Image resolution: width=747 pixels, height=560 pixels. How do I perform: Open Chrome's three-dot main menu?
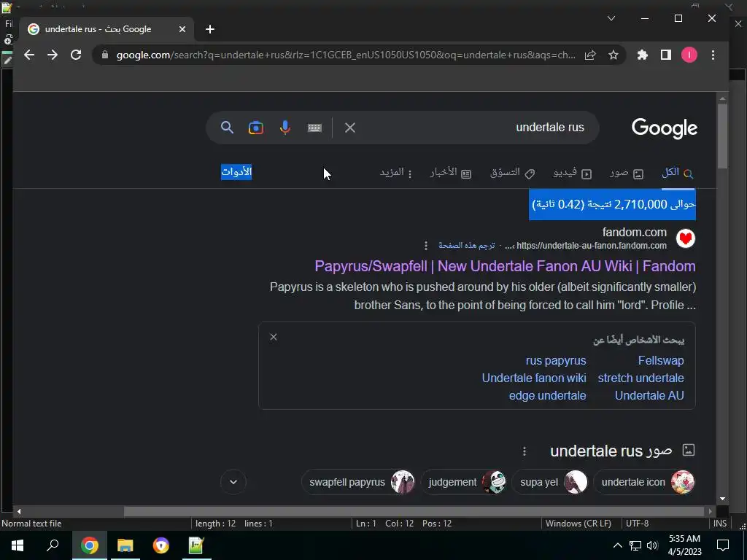[713, 55]
